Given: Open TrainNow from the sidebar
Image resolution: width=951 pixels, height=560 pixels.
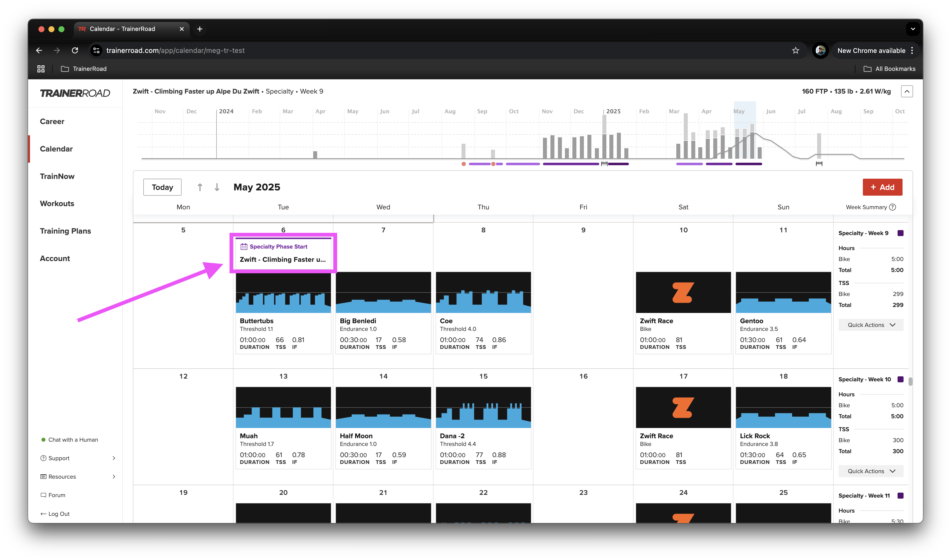Looking at the screenshot, I should click(57, 176).
